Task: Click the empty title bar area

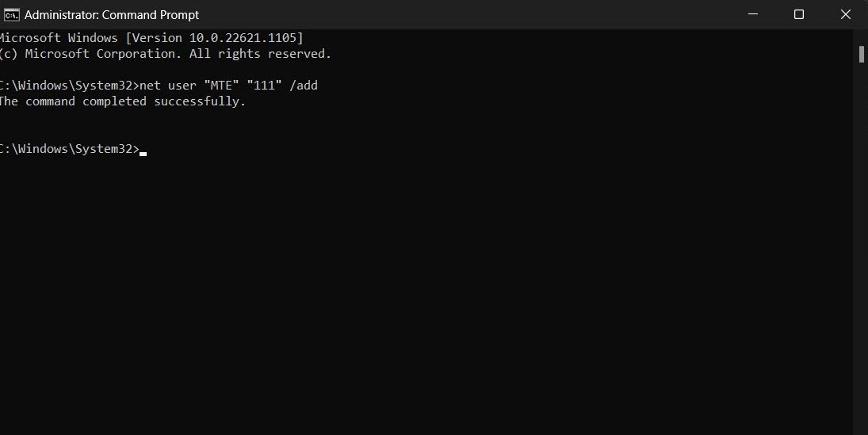Action: coord(465,14)
